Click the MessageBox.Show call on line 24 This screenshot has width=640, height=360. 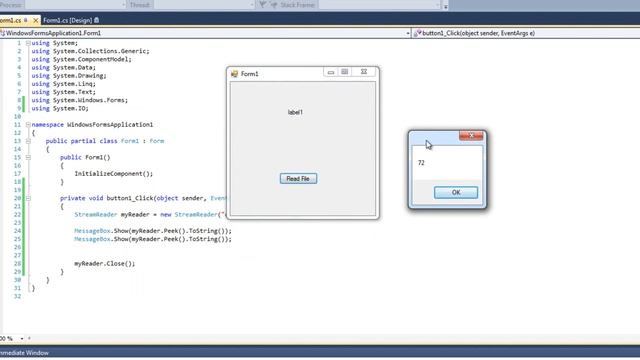[x=153, y=231]
